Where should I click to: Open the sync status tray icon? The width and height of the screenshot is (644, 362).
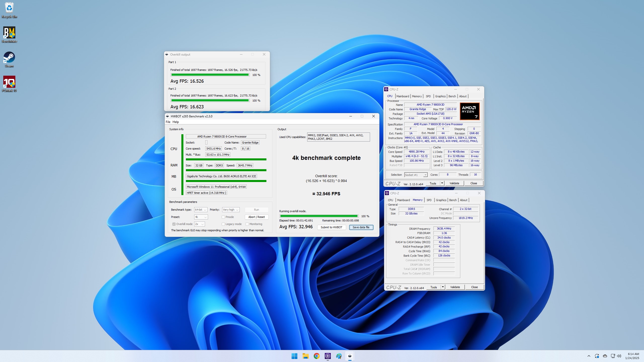pos(597,356)
